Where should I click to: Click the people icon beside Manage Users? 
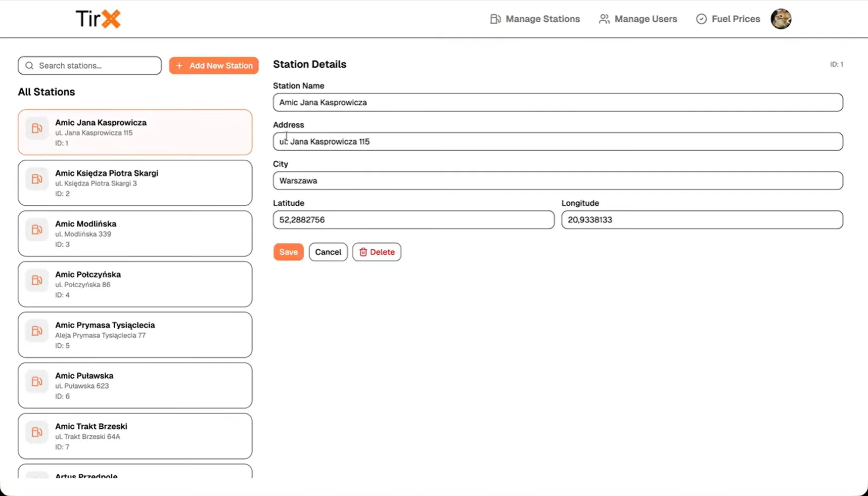(604, 19)
